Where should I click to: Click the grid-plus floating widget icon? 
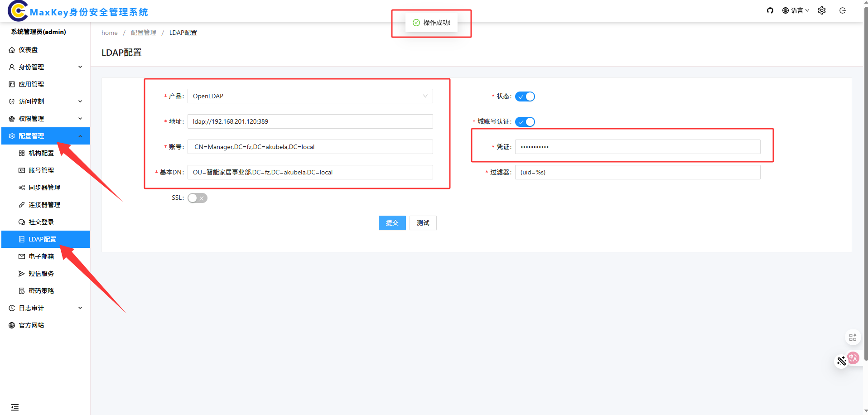[x=853, y=337]
